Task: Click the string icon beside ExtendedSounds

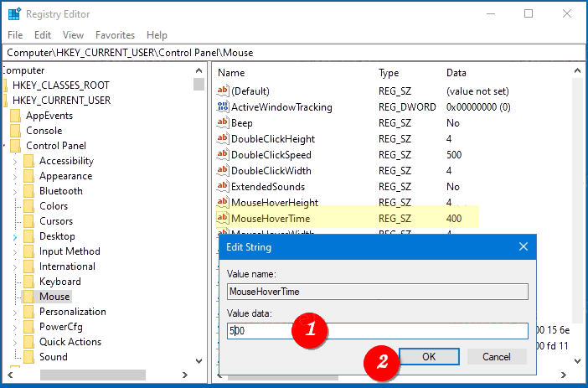Action: point(222,187)
